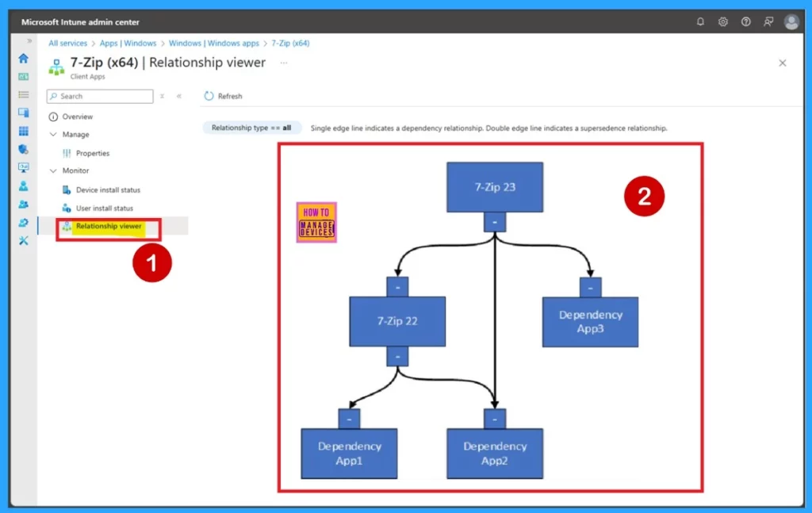Collapse the Monitor section chevron

point(53,170)
